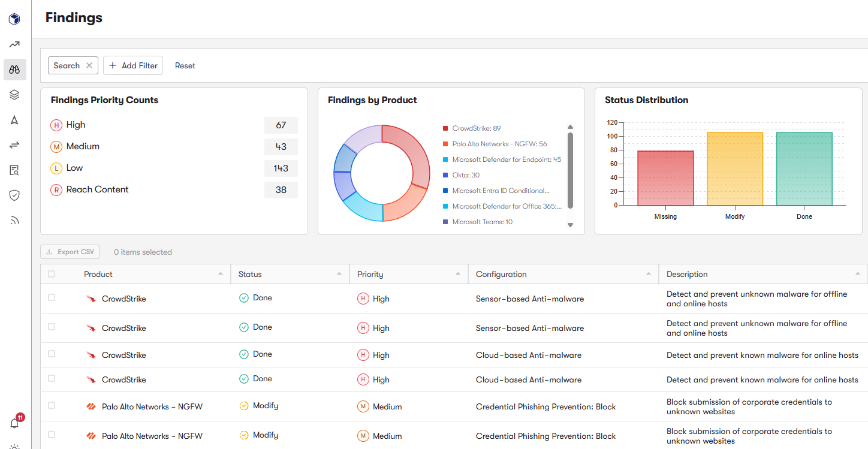Screen dimensions: 868x449
Task: Click the Reset filters link
Action: point(185,65)
